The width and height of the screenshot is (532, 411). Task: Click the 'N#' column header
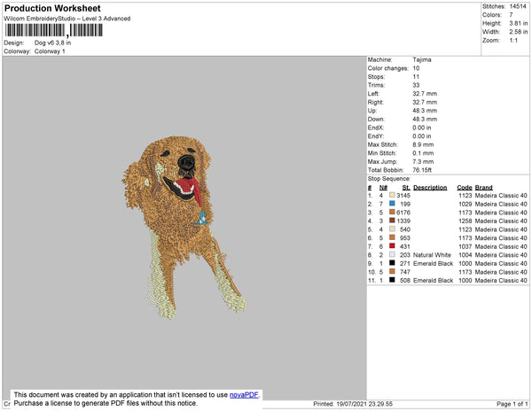[383, 188]
